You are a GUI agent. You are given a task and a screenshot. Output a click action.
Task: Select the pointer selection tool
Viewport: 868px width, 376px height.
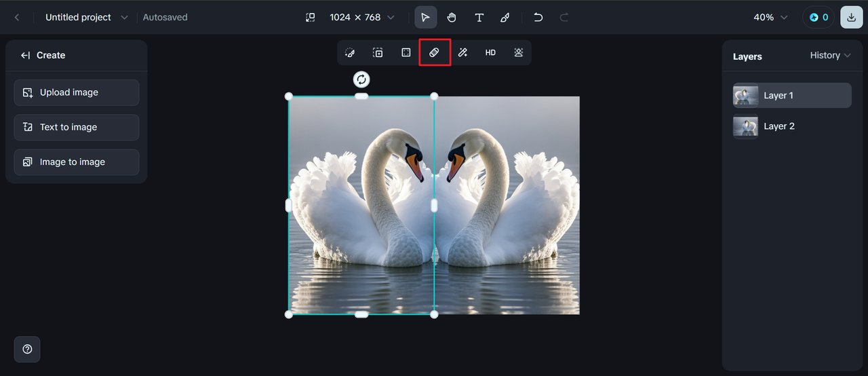[425, 17]
